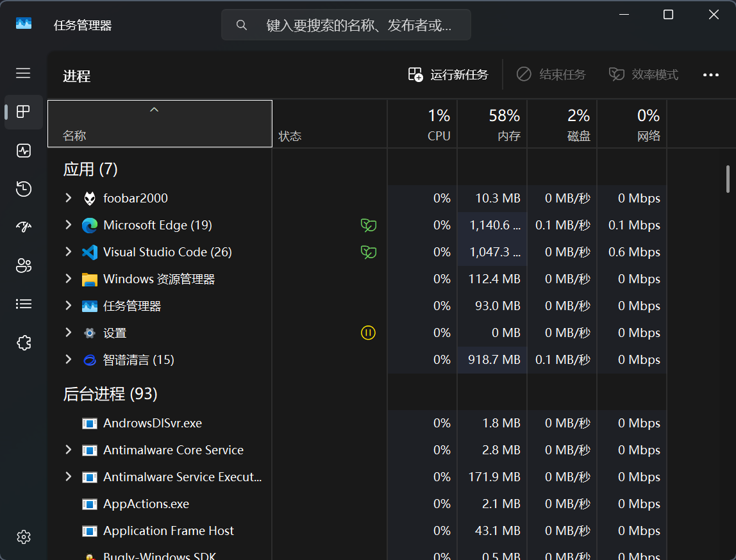
Task: Open Task Manager settings gear
Action: click(x=24, y=537)
